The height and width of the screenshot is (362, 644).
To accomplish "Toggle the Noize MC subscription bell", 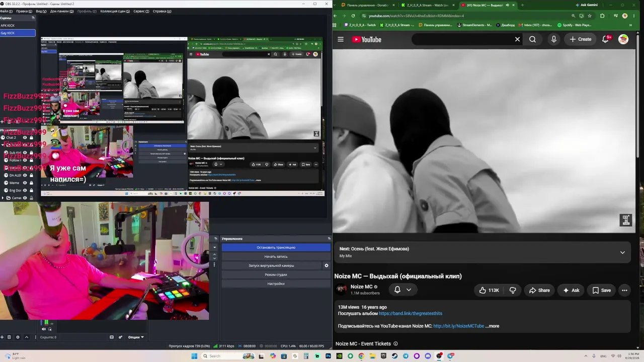I will click(x=397, y=290).
